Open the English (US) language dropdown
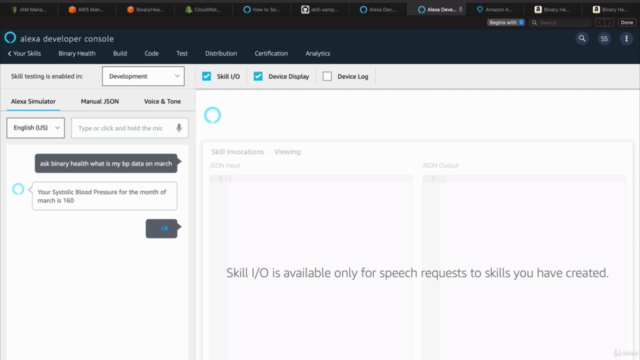Screen dimensions: 640x360 click(36, 128)
